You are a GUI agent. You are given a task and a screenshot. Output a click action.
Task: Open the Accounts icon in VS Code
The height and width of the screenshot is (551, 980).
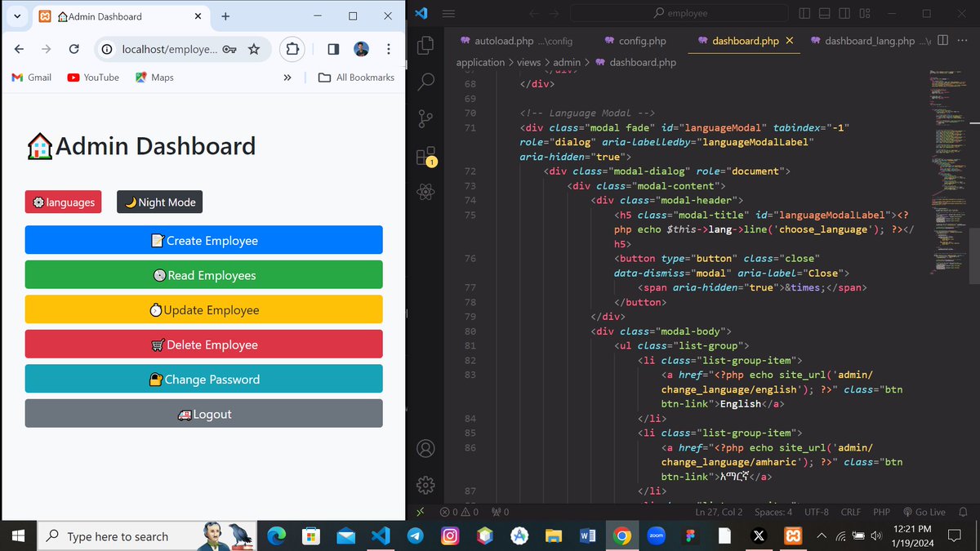coord(425,448)
